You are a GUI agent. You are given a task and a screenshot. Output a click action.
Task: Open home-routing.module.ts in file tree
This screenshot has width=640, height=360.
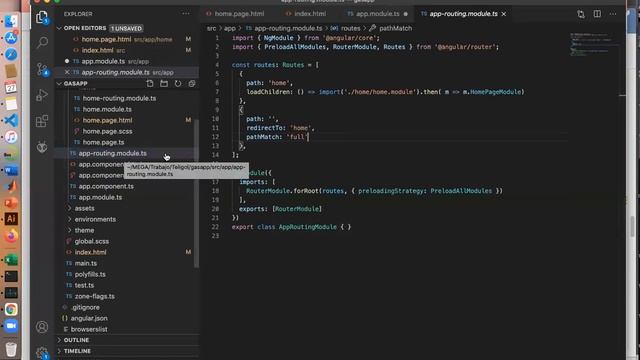point(119,98)
